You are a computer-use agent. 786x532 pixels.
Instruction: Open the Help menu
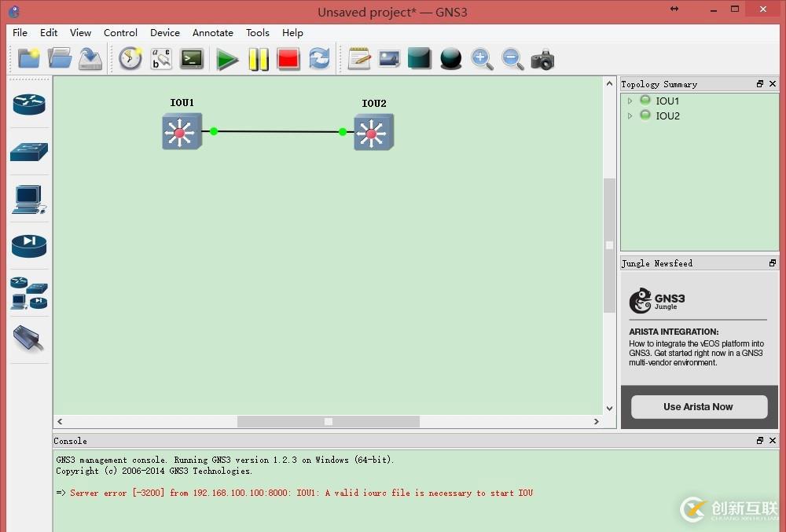pyautogui.click(x=292, y=32)
